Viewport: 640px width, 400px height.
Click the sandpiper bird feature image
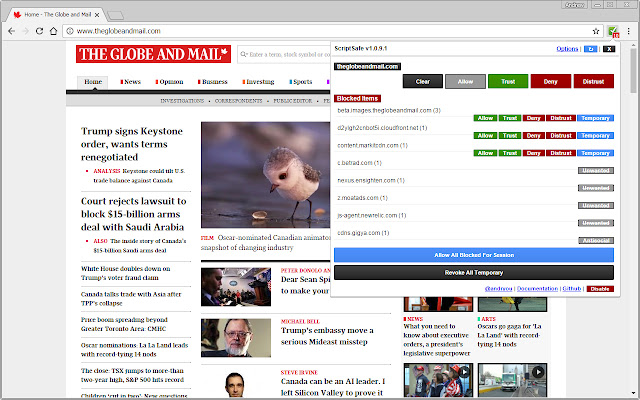[x=265, y=175]
